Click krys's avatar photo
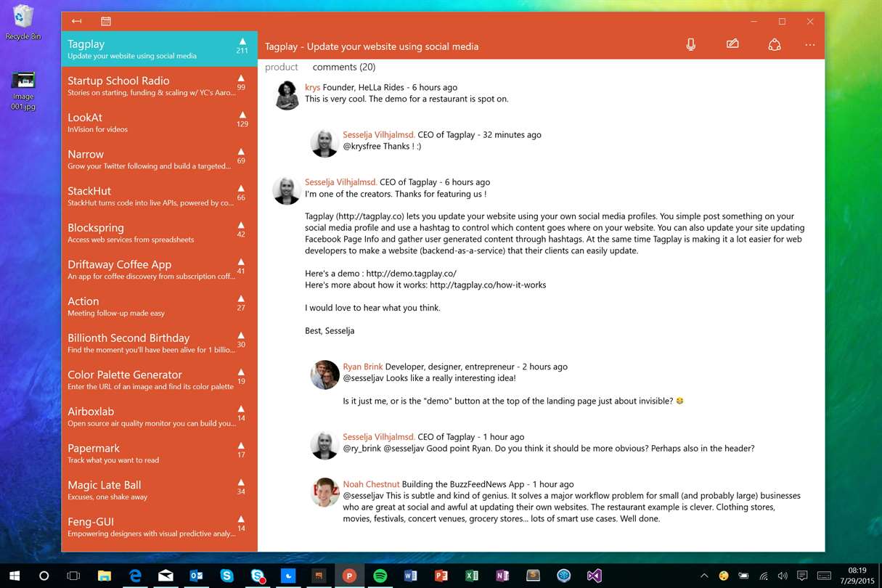Viewport: 882px width, 588px height. (x=287, y=95)
